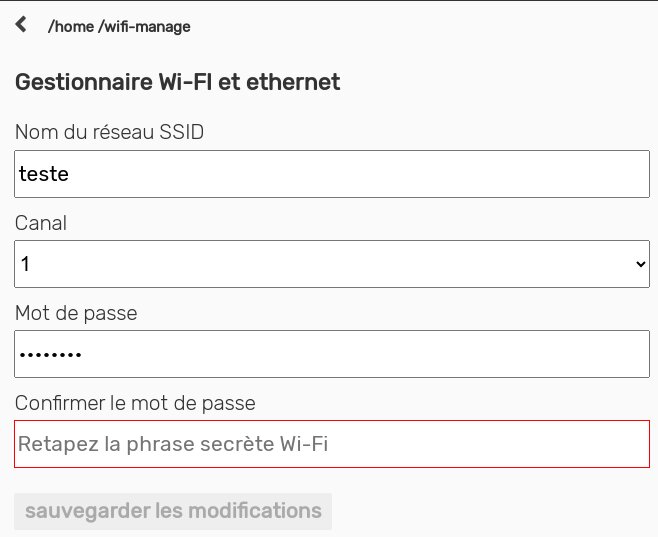Click the word 'ethernet' in the page title
Image resolution: width=658 pixels, height=537 pixels.
(x=298, y=82)
